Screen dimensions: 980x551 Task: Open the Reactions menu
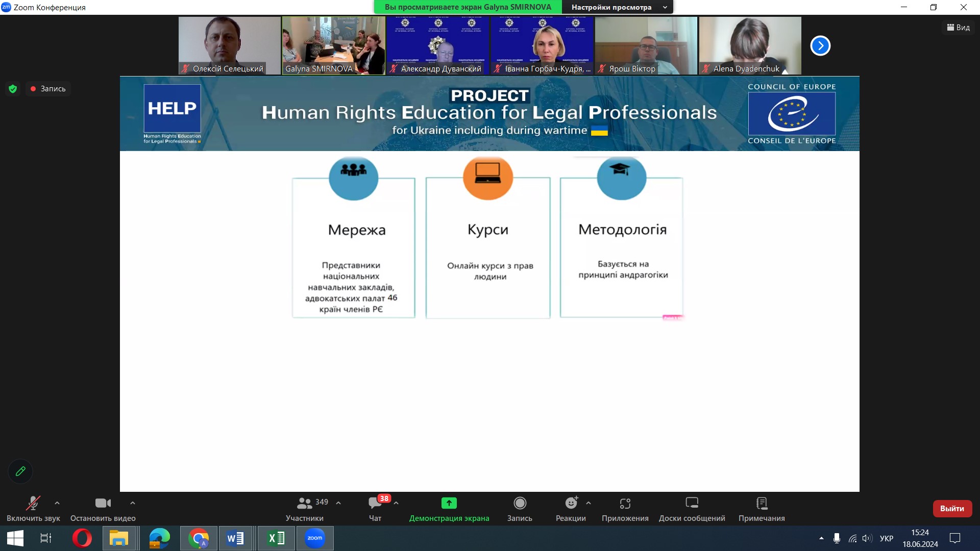pos(571,504)
